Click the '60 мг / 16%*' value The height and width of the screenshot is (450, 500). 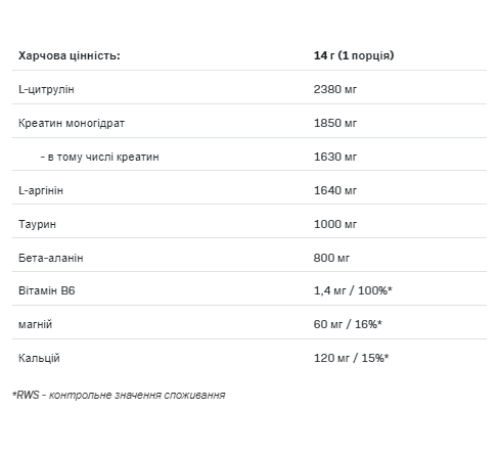point(348,324)
